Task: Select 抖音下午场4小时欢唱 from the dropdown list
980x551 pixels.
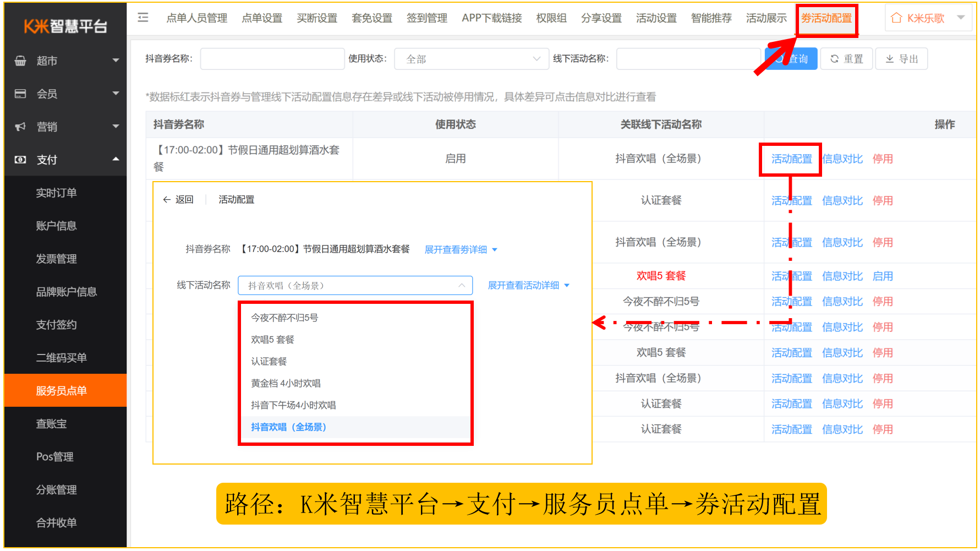Action: click(x=355, y=405)
